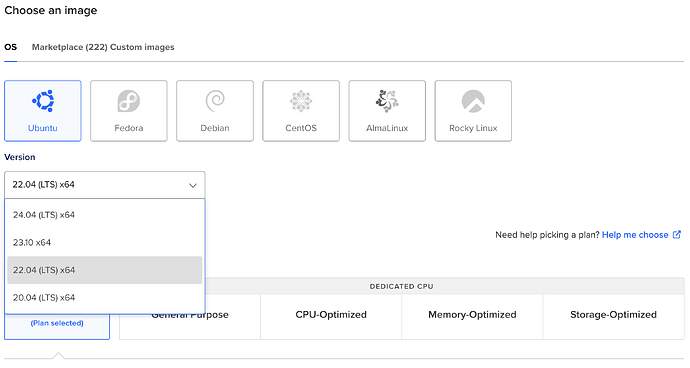690x368 pixels.
Task: Click Need help picking a plan text
Action: tap(547, 235)
